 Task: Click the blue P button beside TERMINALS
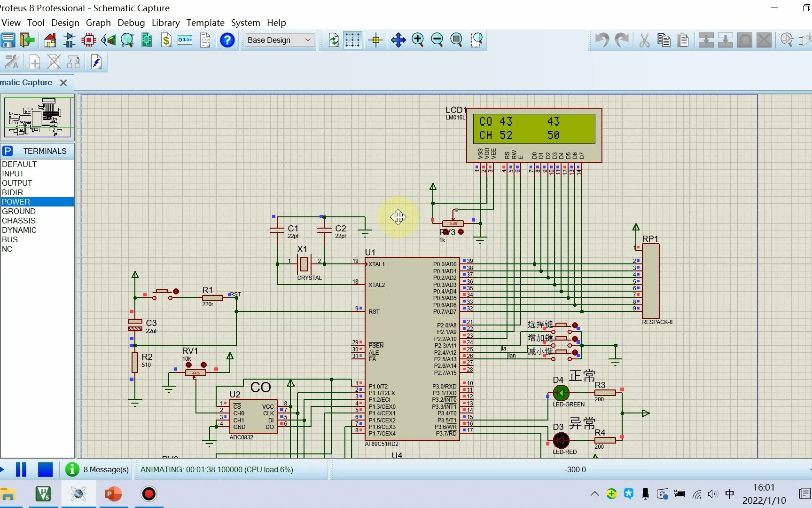[x=8, y=151]
